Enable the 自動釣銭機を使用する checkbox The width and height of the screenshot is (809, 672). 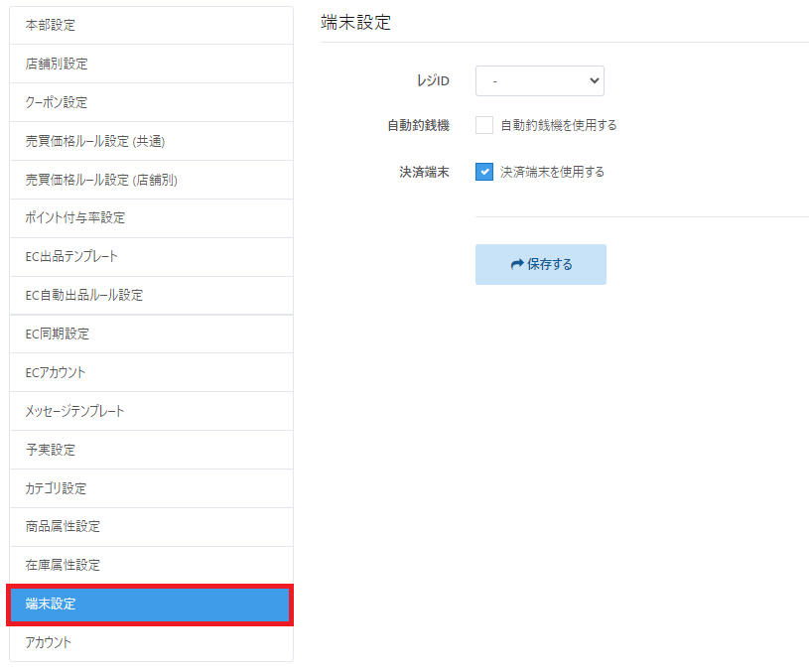point(484,125)
